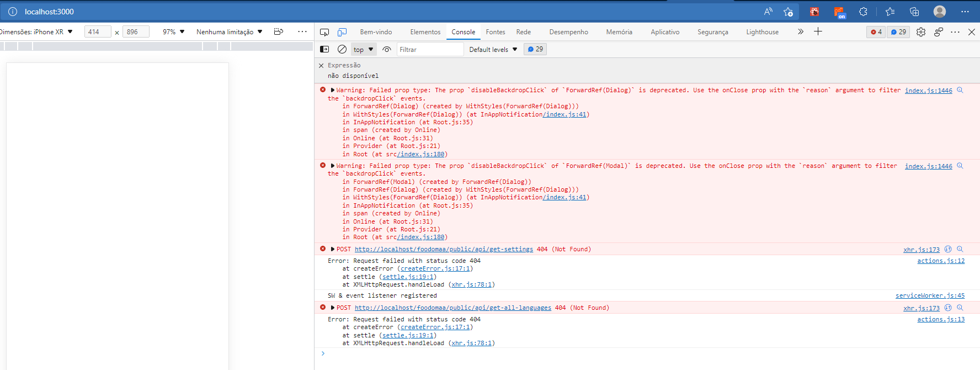Open the DevTools settings gear
Screen dimensions: 980x370
(x=921, y=32)
